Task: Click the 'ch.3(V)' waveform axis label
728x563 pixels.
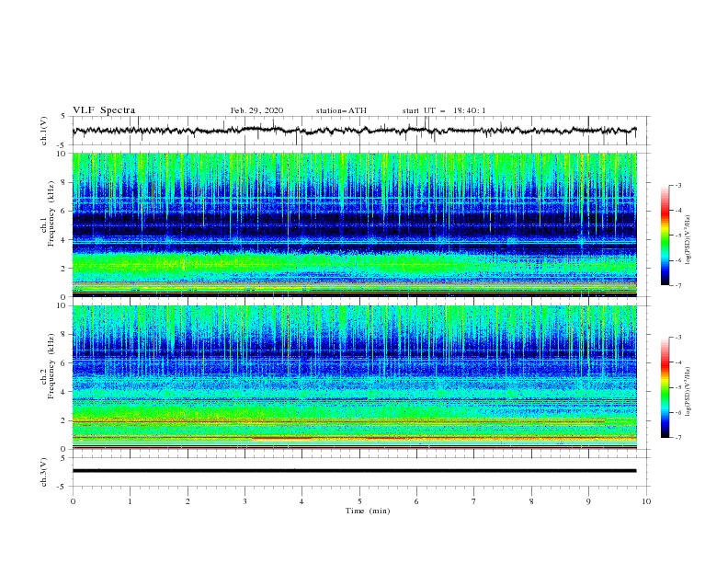Action: [x=44, y=472]
